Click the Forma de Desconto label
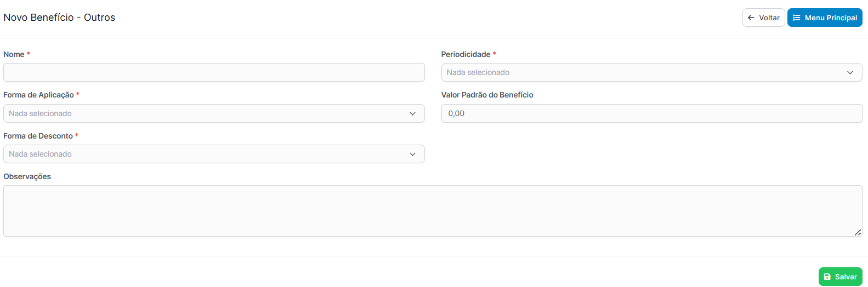Viewport: 868px width, 287px height. pyautogui.click(x=38, y=136)
